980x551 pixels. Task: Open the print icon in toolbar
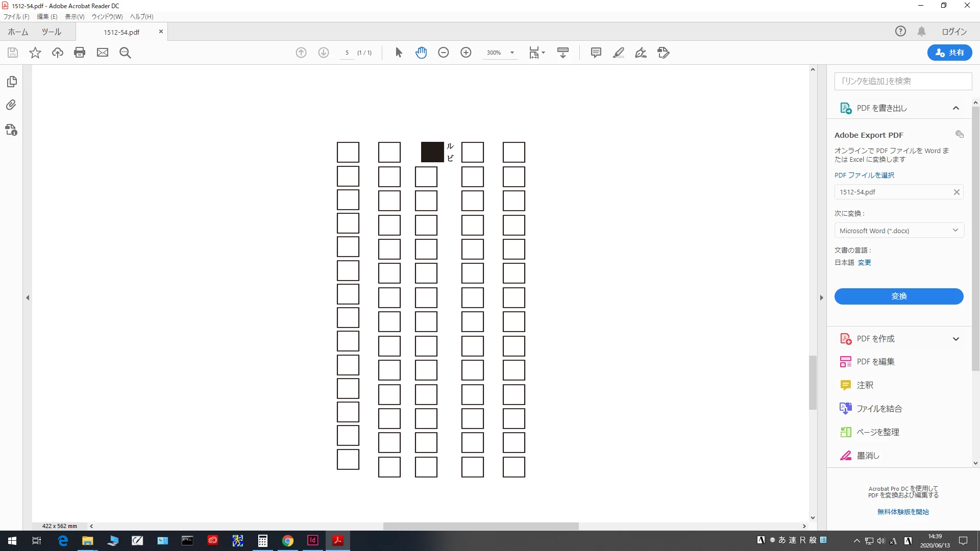click(80, 53)
